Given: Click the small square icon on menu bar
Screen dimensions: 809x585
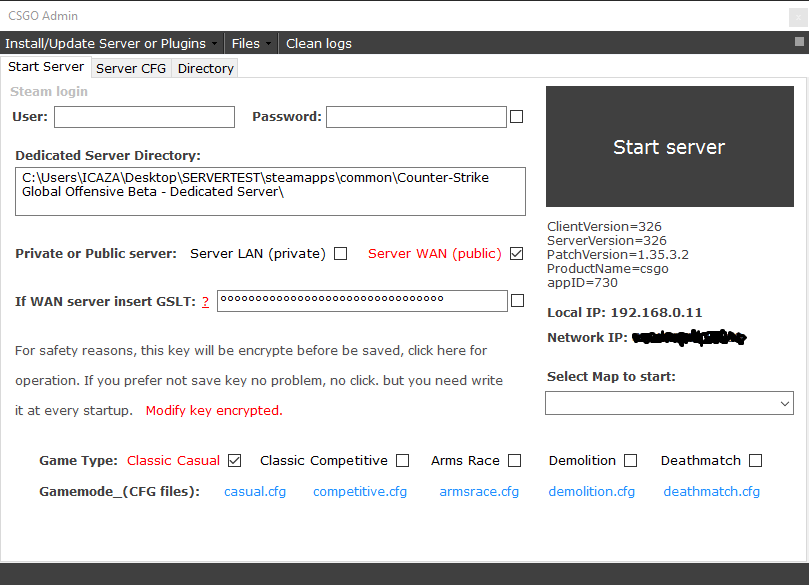Looking at the screenshot, I should [799, 41].
